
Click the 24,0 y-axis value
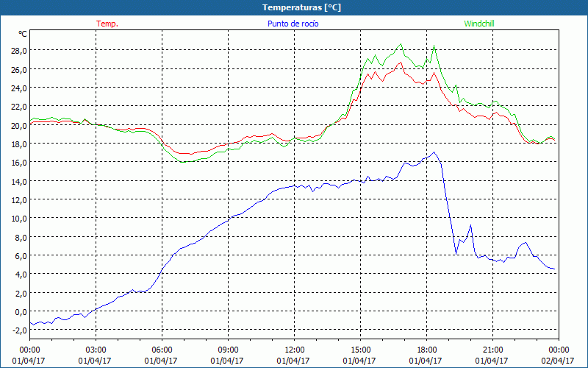coord(18,88)
